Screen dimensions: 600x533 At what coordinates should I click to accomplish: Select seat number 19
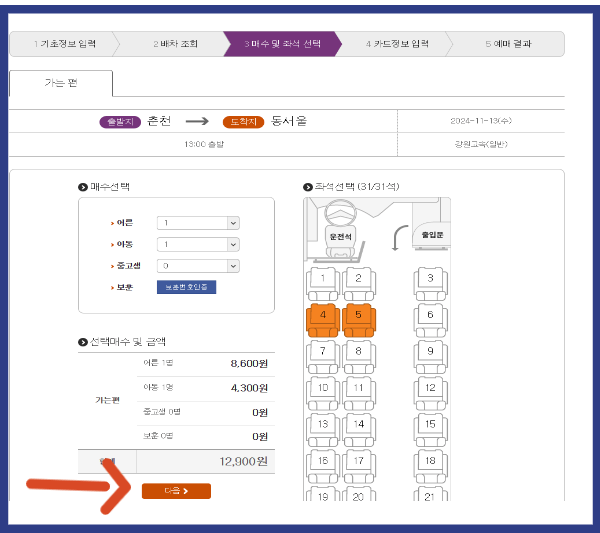coord(323,494)
